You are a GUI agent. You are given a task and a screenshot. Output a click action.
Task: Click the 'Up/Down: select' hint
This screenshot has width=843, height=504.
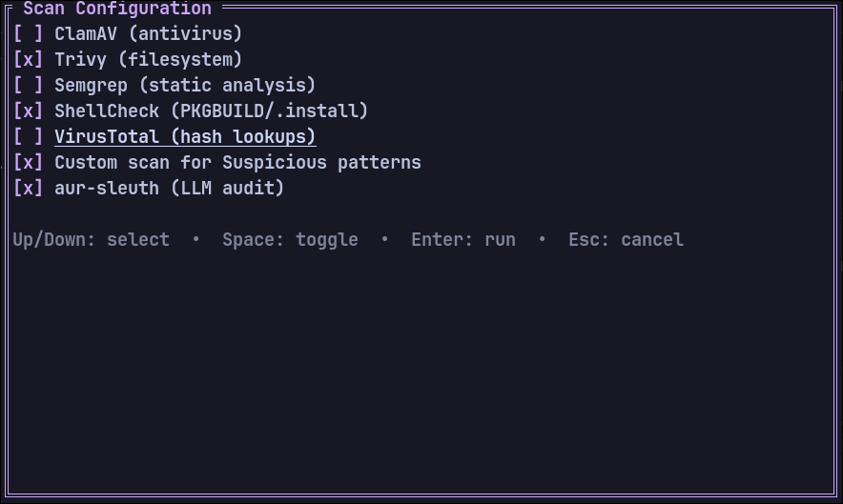pos(91,240)
